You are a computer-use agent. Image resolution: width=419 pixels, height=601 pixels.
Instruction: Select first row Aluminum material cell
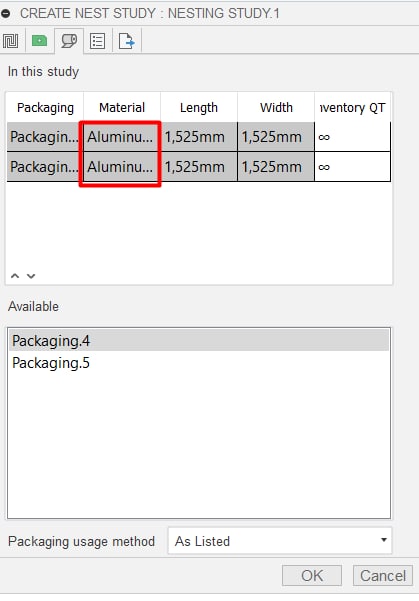coord(120,137)
